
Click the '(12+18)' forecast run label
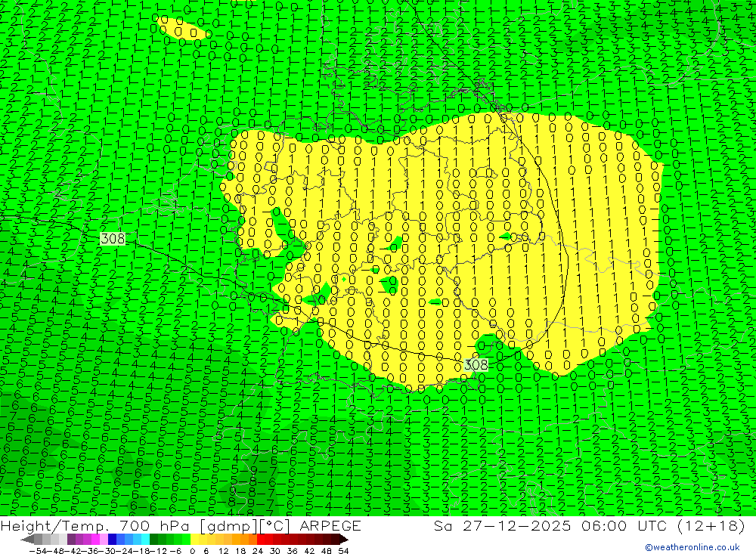711,526
